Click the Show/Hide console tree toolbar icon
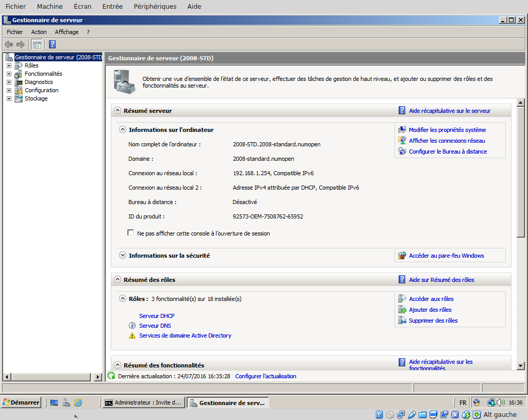This screenshot has height=420, width=528. 37,44
